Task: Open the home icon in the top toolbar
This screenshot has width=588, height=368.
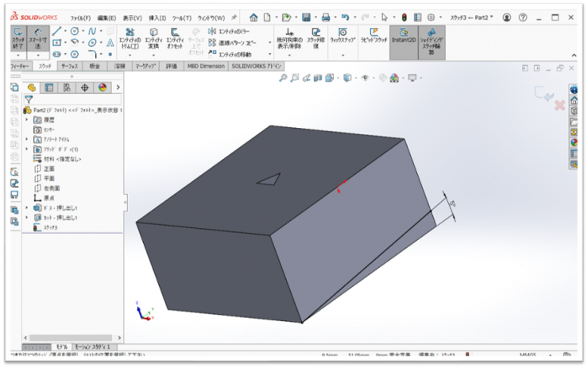Action: tap(253, 17)
